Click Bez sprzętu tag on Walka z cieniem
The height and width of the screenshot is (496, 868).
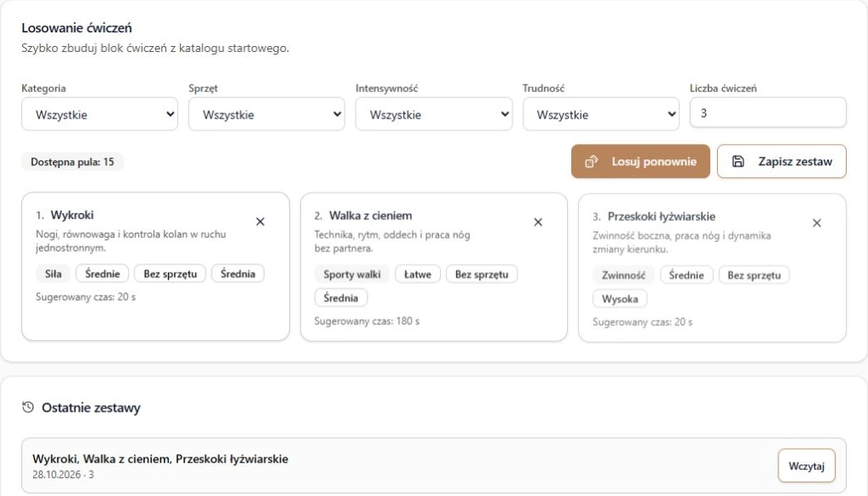pyautogui.click(x=482, y=274)
